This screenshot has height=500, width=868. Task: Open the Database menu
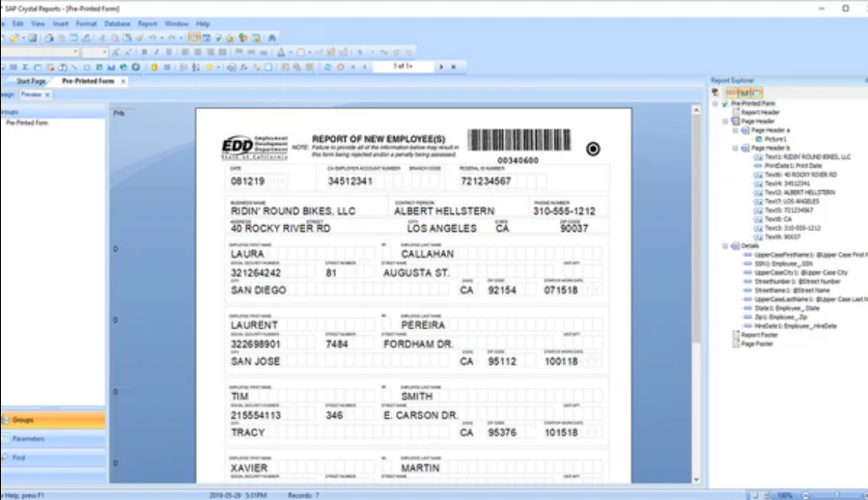coord(117,23)
